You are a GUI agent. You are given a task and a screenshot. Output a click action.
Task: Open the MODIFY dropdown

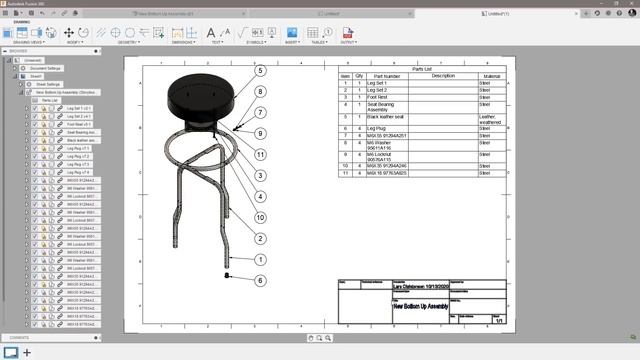75,42
